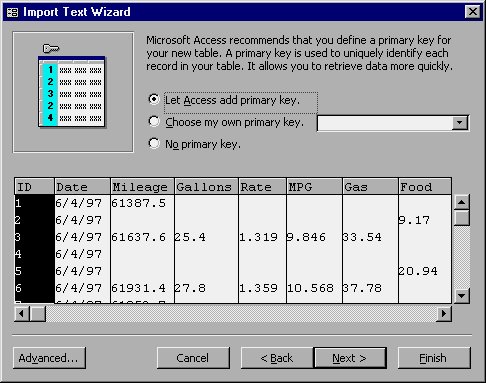Click the mileage value 61931.4
Viewport: 486px width, 383px height.
tap(139, 288)
